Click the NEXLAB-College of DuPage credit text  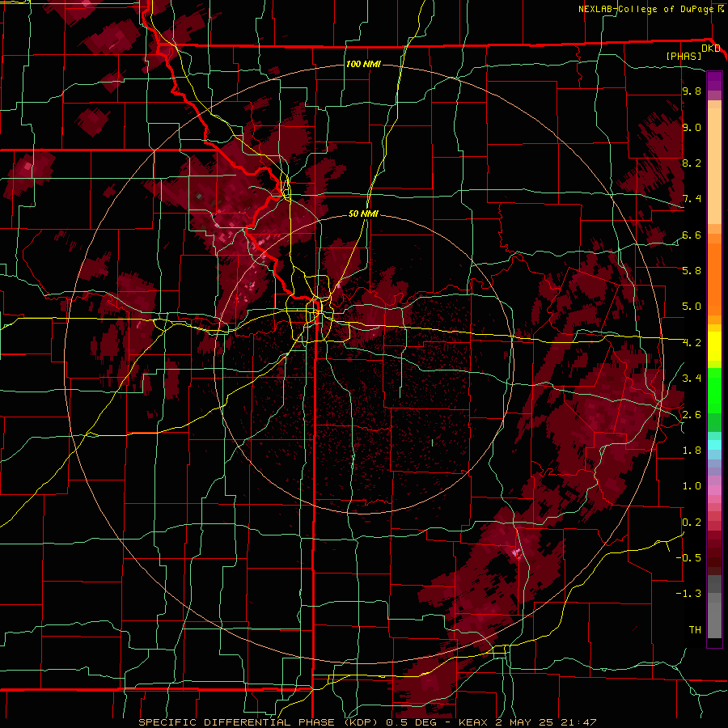point(645,9)
